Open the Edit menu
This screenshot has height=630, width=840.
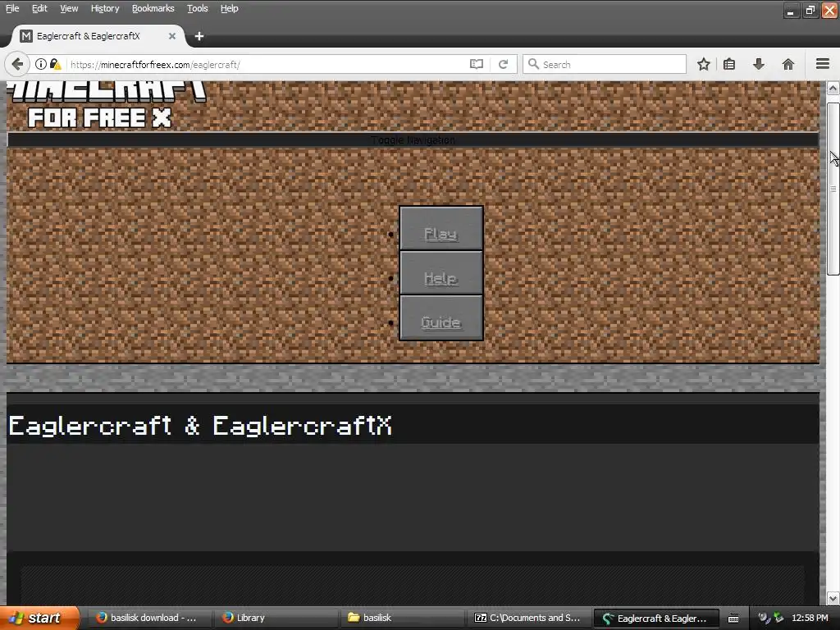[39, 8]
